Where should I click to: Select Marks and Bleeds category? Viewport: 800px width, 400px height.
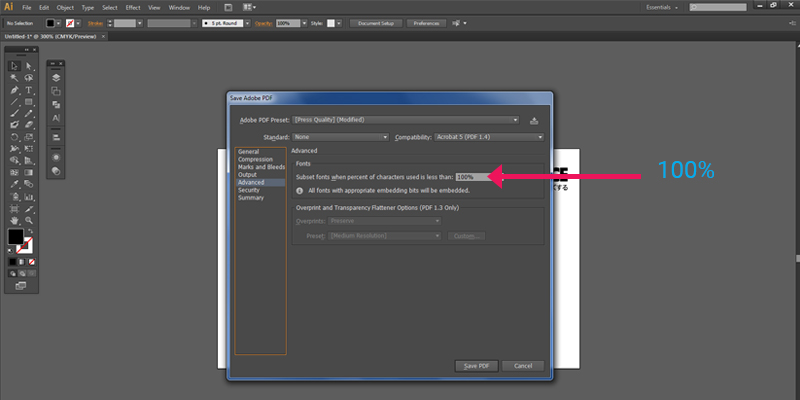point(261,167)
